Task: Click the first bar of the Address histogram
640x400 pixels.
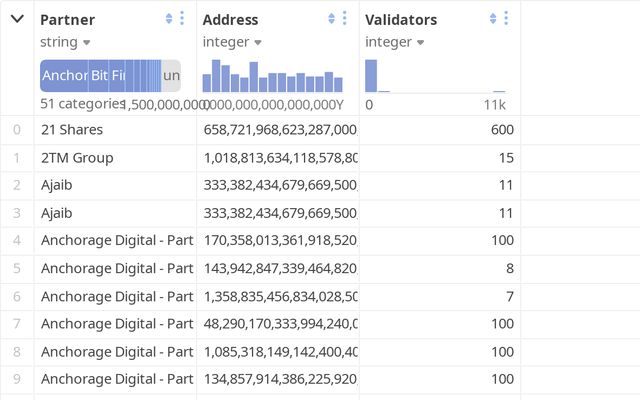Action: pos(207,82)
